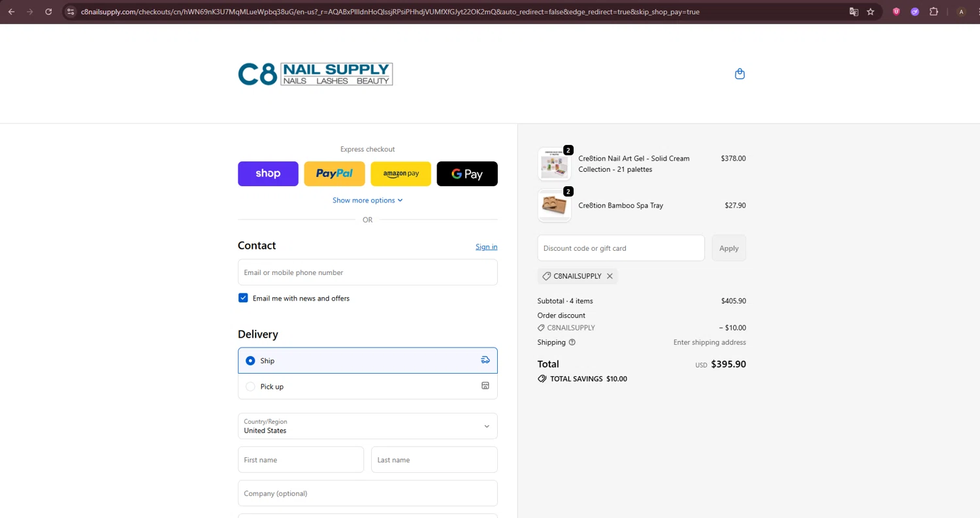This screenshot has height=518, width=980.
Task: Open the browser profile avatar
Action: point(961,12)
